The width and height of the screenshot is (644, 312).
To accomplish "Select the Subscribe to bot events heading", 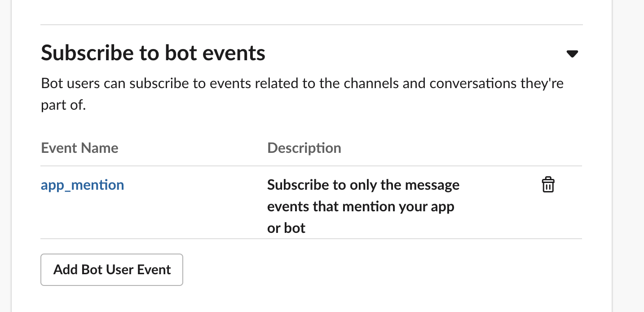I will coord(153,53).
